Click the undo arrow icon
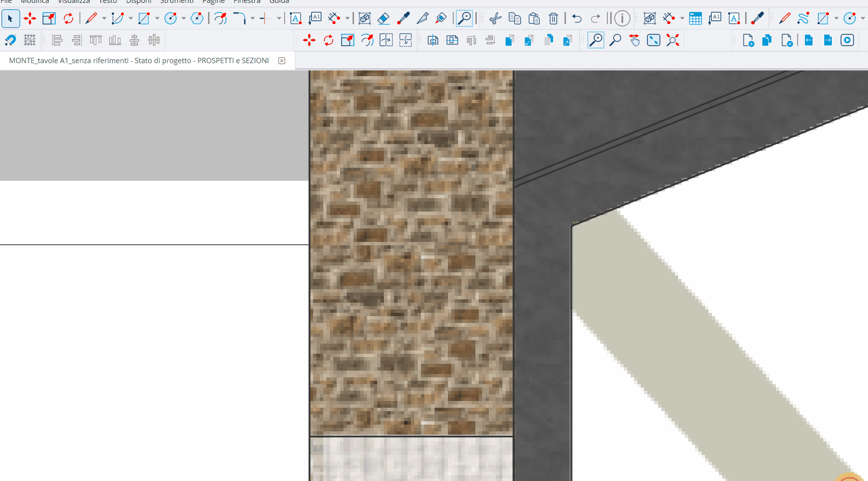Screen dimensions: 868x481 click(x=577, y=19)
